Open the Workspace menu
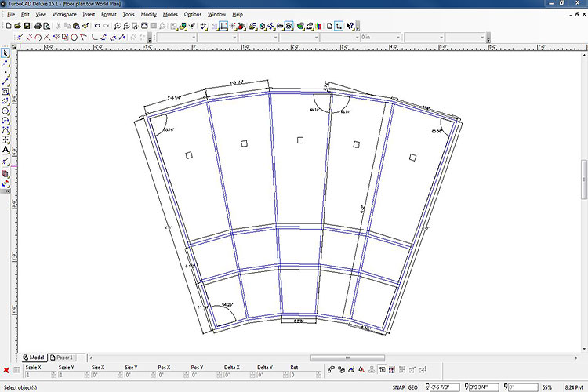The image size is (588, 392). point(64,14)
